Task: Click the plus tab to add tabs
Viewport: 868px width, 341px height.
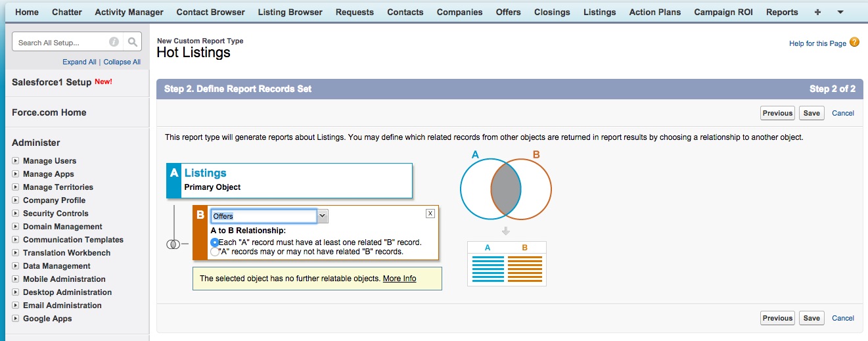Action: [817, 12]
